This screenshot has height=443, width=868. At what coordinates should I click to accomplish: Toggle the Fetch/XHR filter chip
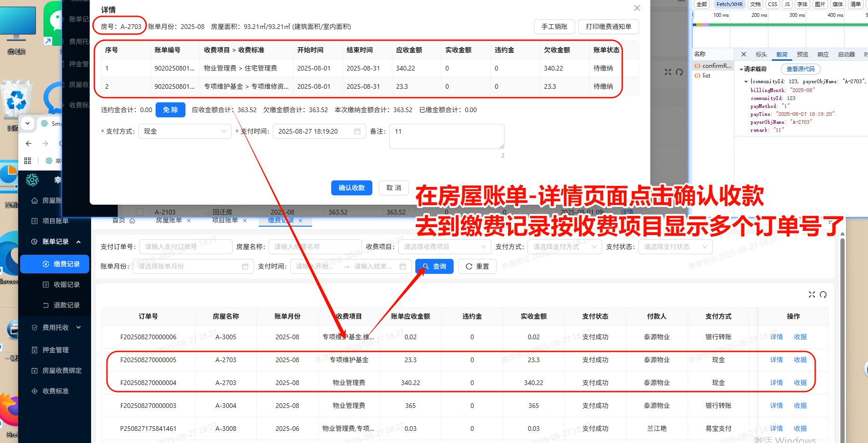[x=729, y=4]
